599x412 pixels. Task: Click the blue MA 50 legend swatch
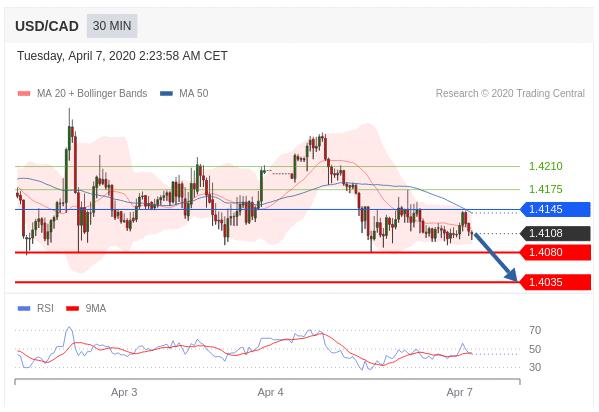[x=167, y=94]
